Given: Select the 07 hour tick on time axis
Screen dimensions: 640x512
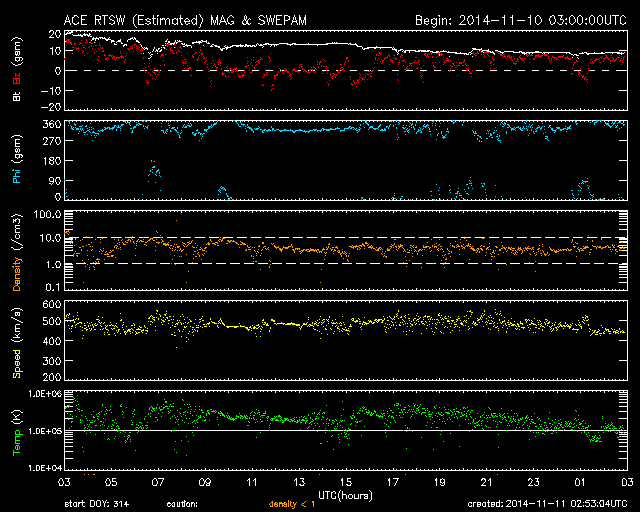Looking at the screenshot, I should (x=158, y=482).
